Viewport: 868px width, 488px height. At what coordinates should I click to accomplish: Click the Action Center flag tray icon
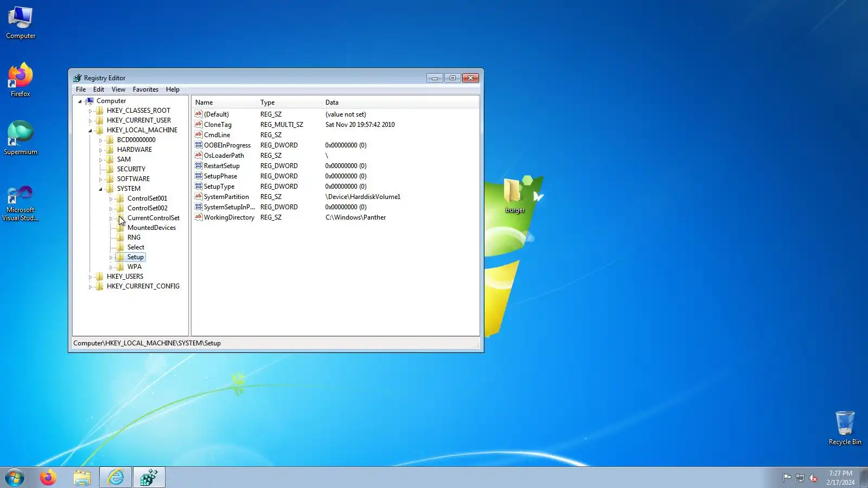click(x=787, y=478)
